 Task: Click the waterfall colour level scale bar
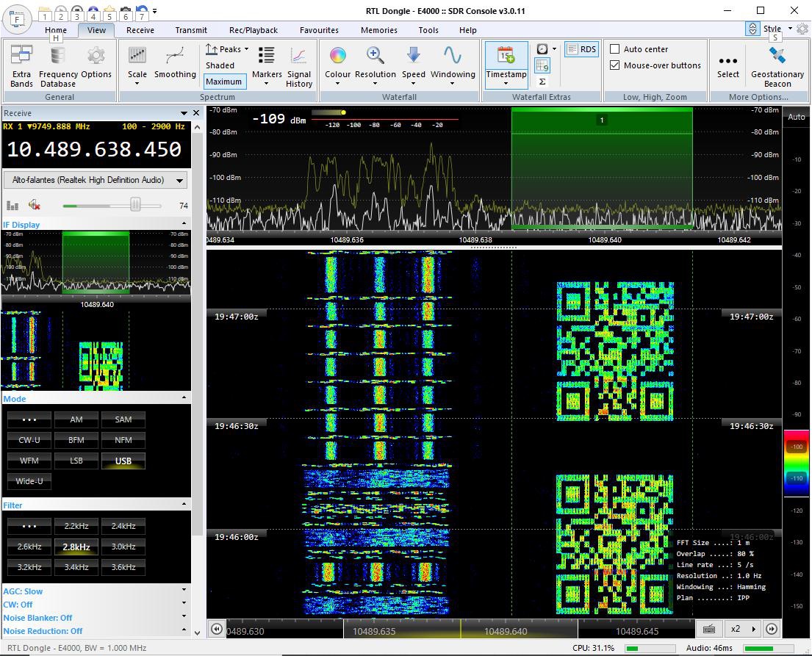click(x=797, y=462)
